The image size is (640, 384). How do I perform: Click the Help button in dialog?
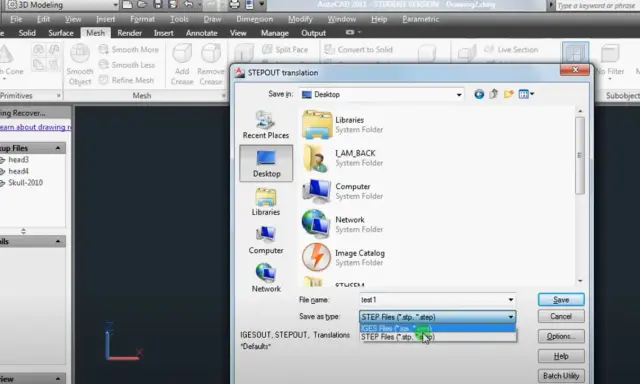[561, 356]
